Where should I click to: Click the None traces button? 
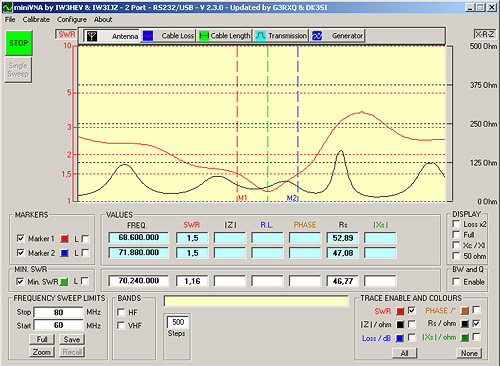(469, 353)
